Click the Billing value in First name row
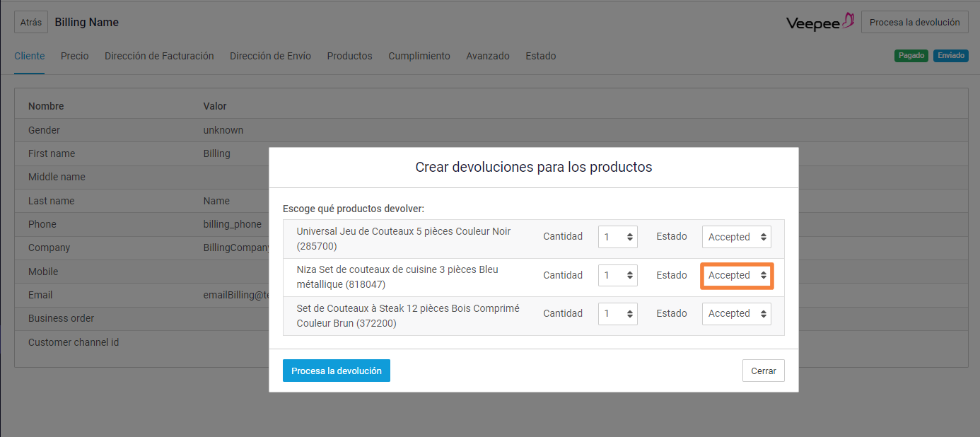The height and width of the screenshot is (437, 980). pyautogui.click(x=217, y=153)
